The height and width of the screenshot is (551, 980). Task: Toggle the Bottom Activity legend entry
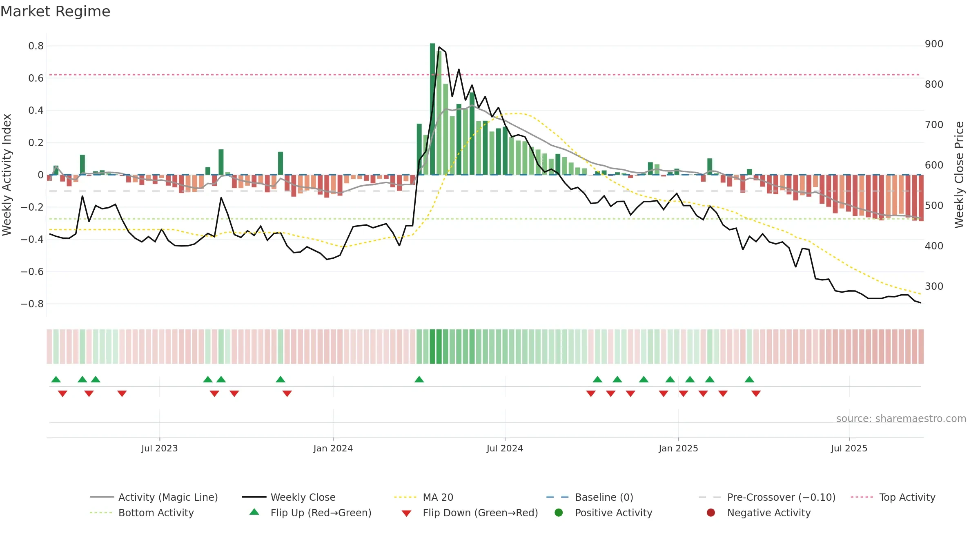click(142, 513)
